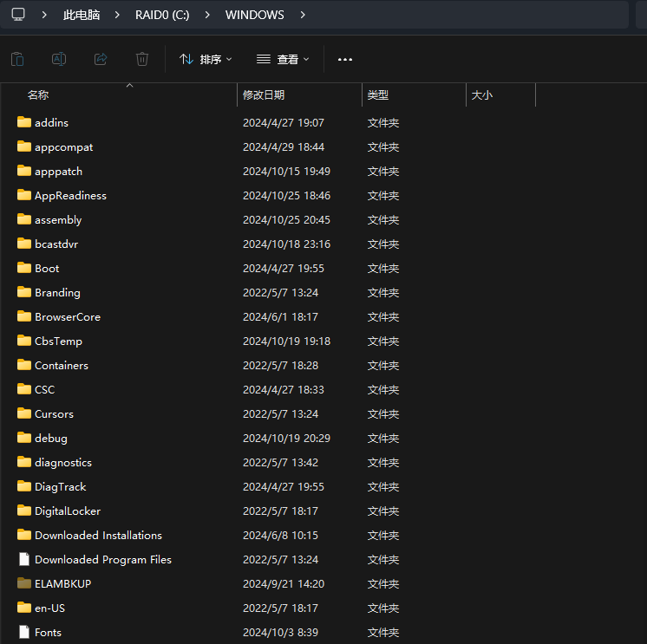
Task: Select the BrowserCore folder name
Action: pyautogui.click(x=68, y=317)
